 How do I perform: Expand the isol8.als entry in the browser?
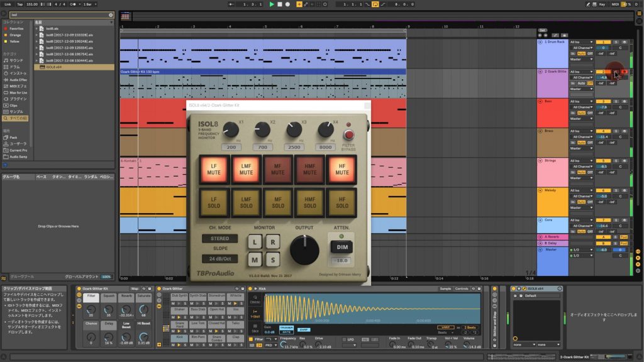[x=36, y=28]
